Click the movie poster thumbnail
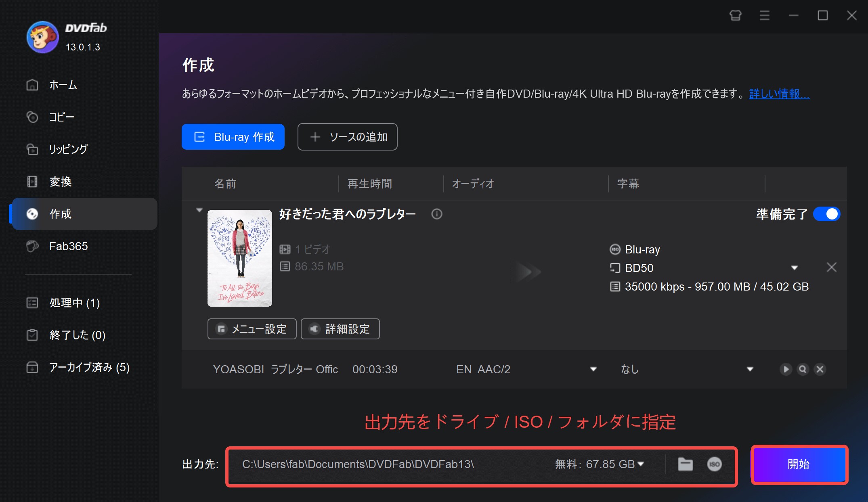 coord(240,258)
